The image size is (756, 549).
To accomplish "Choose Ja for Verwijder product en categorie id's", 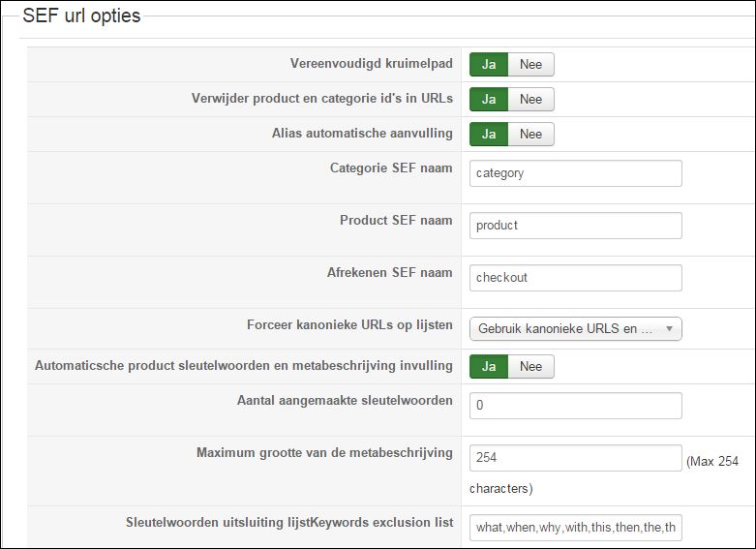I will pos(489,100).
